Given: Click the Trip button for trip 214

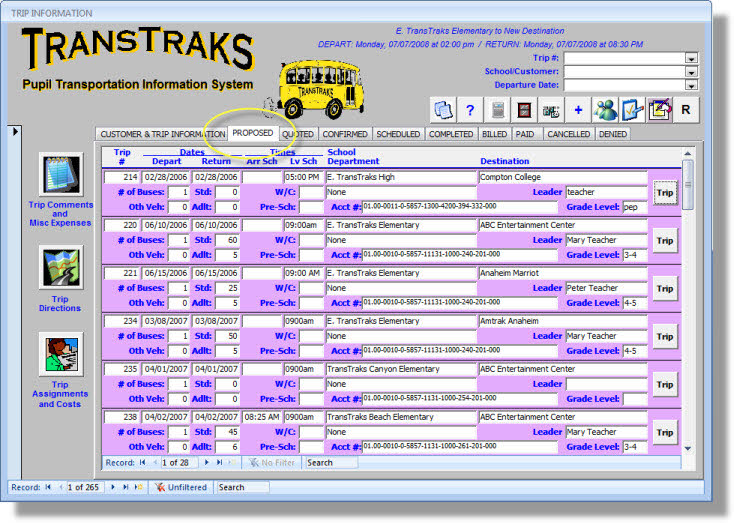Looking at the screenshot, I should click(x=664, y=192).
